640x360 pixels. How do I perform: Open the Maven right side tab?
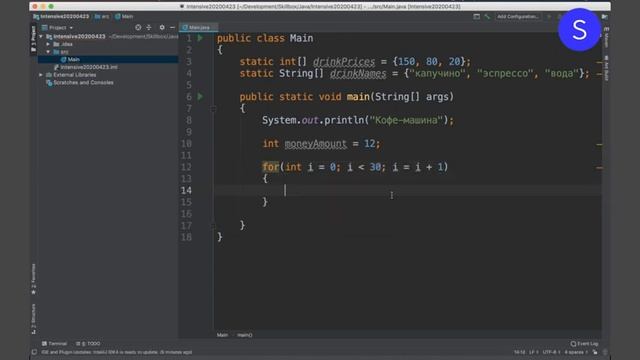point(606,38)
